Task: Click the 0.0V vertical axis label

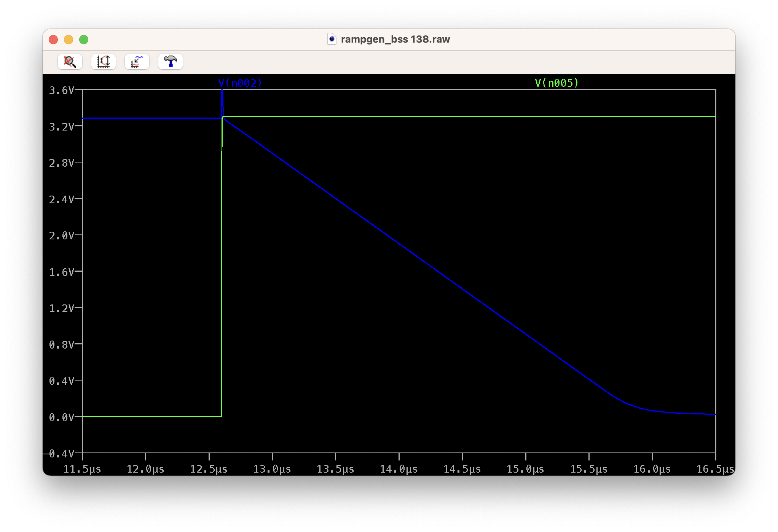Action: (62, 417)
